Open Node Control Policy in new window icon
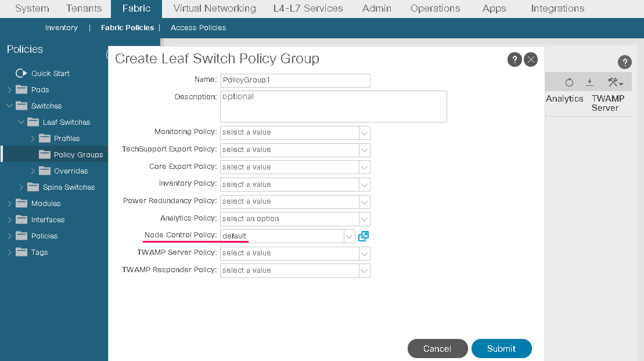This screenshot has width=644, height=361. [x=364, y=236]
